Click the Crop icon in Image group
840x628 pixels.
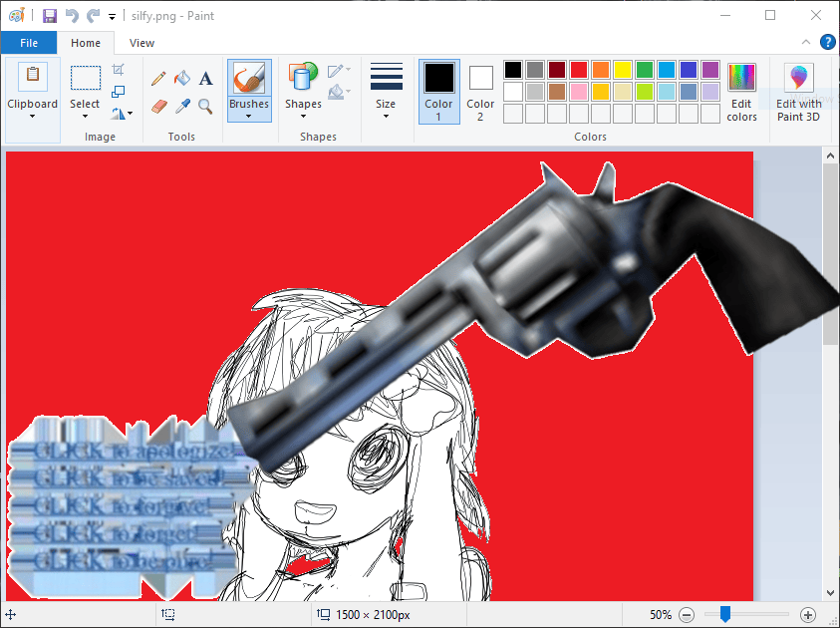click(x=119, y=70)
